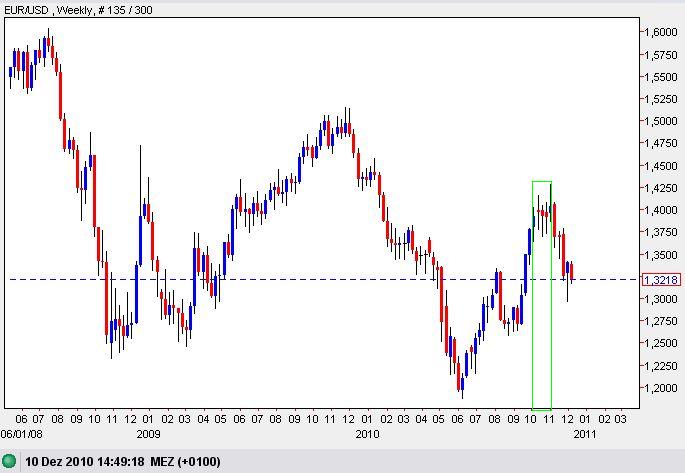Click the 1,4750 price axis label
The image size is (685, 473).
(x=661, y=143)
